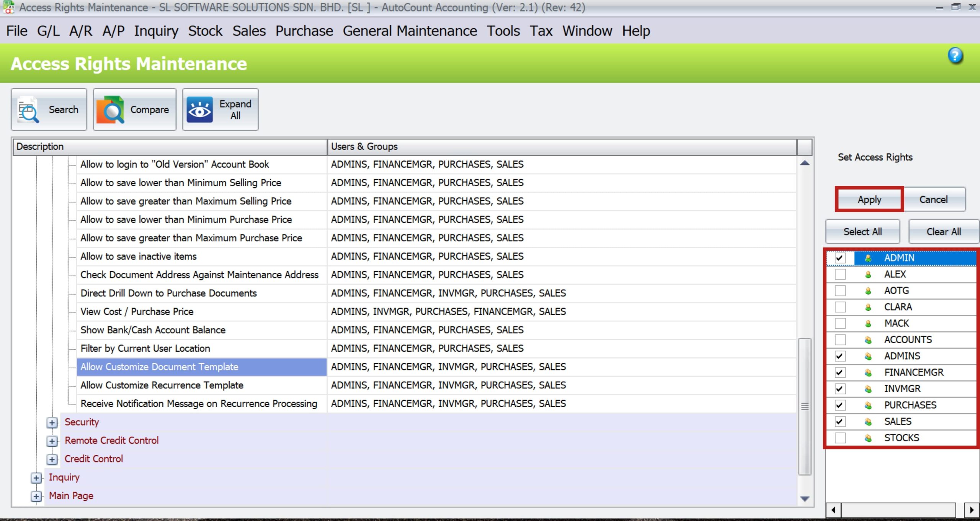980x521 pixels.
Task: Open the General Maintenance menu
Action: tap(410, 31)
